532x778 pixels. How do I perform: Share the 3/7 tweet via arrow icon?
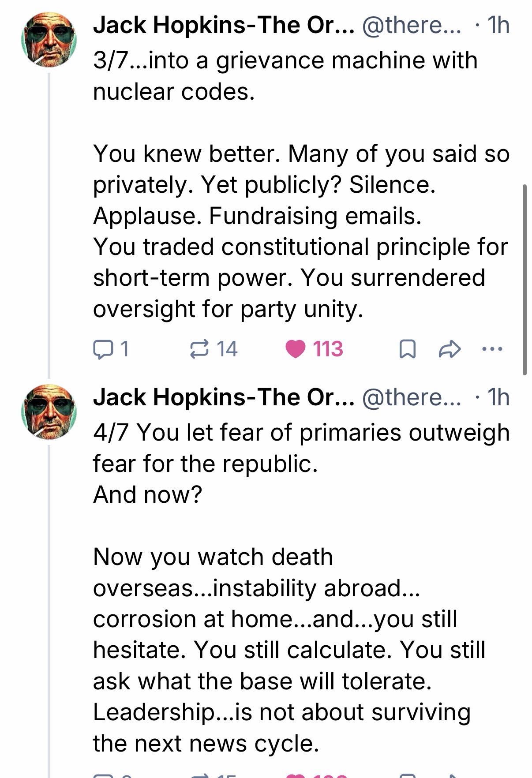[x=450, y=349]
